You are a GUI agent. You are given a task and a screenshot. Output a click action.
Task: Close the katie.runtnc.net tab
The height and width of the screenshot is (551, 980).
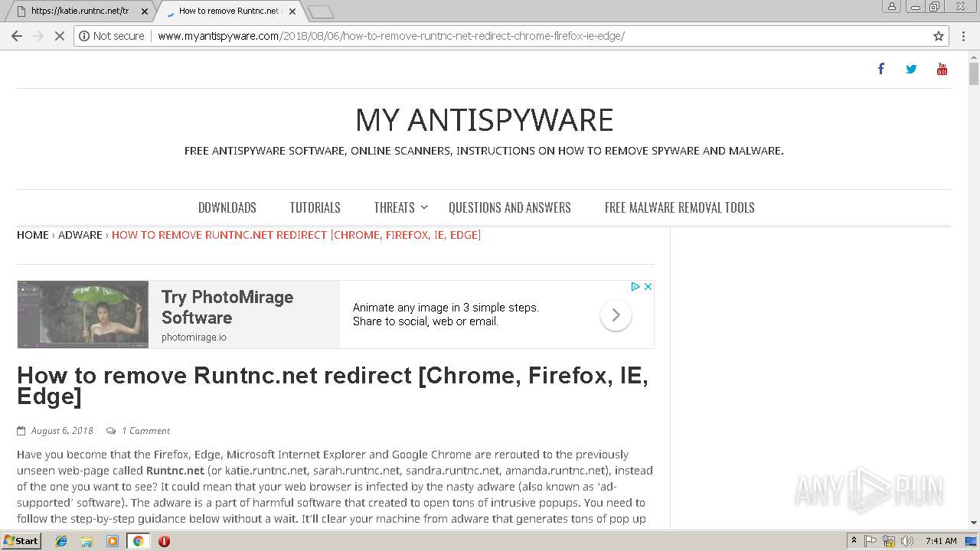coord(145,11)
